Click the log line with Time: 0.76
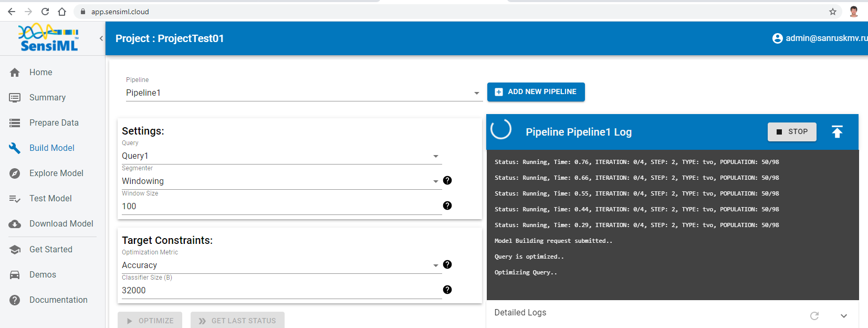The image size is (868, 328). 637,162
